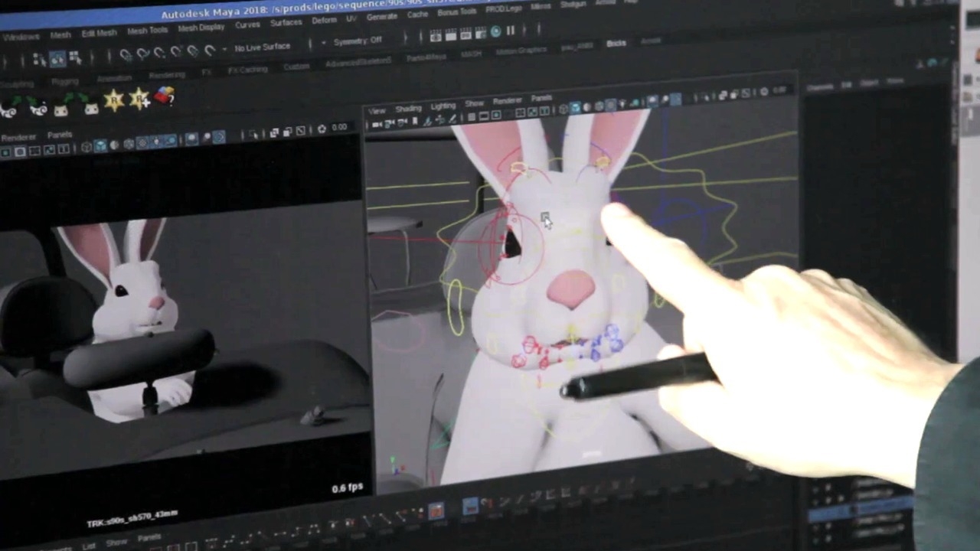This screenshot has width=980, height=551.
Task: Click the gold star R shelf icon
Action: (x=114, y=100)
